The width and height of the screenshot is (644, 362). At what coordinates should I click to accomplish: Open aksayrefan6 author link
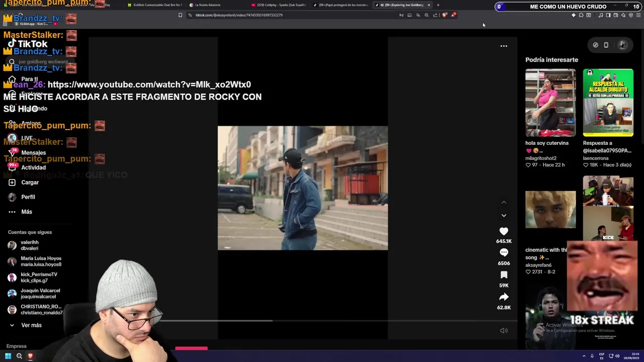[x=538, y=265]
